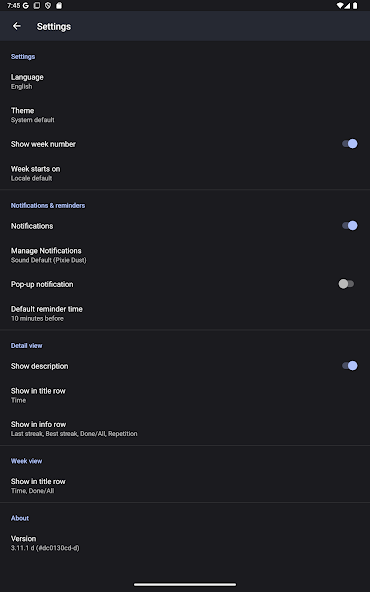Disable the Notifications switch
Screen dimensions: 370x592
(350, 226)
